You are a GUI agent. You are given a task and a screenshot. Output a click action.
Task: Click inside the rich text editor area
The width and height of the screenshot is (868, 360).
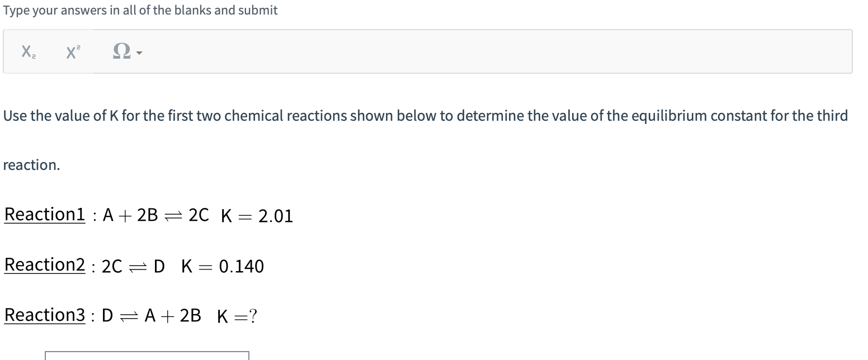[447, 52]
